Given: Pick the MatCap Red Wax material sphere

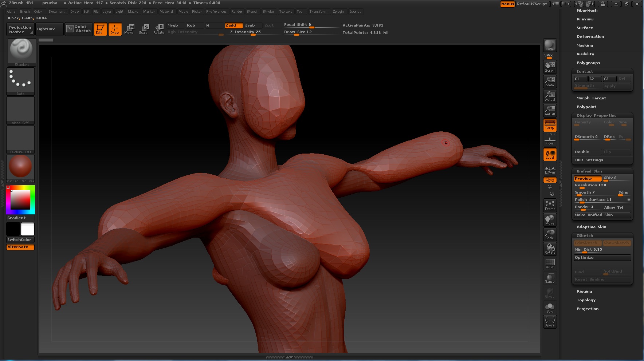Looking at the screenshot, I should click(20, 167).
